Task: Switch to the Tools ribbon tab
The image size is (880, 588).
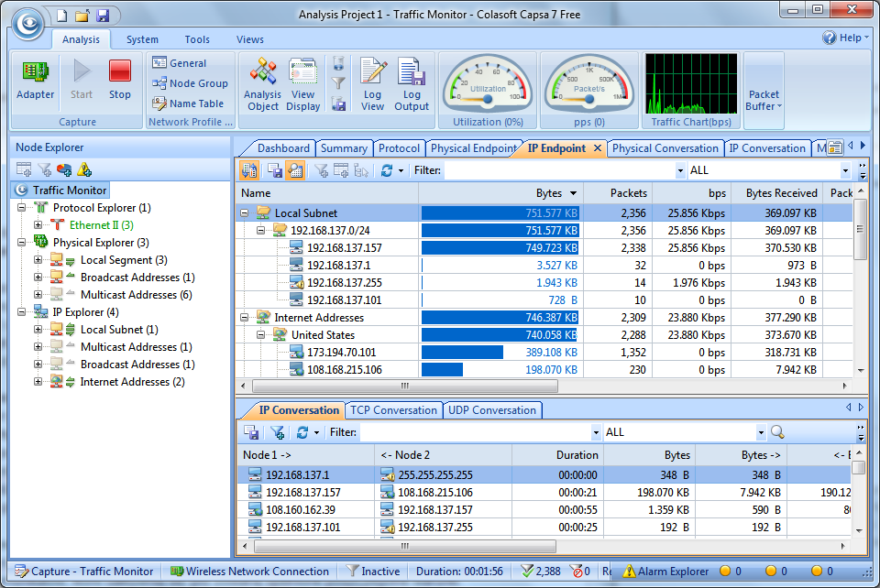Action: (x=197, y=39)
